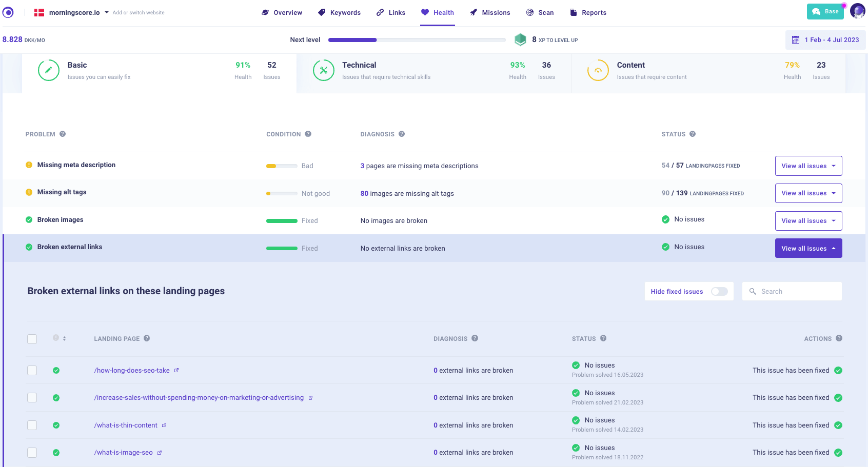The width and height of the screenshot is (868, 467).
Task: Click the Morningscore logo icon
Action: (8, 12)
